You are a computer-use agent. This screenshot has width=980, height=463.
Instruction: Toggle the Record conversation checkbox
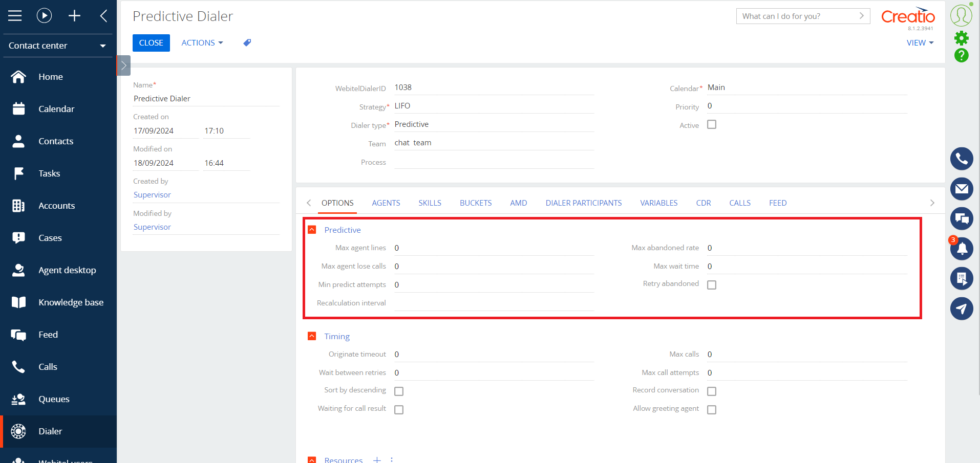click(x=712, y=391)
